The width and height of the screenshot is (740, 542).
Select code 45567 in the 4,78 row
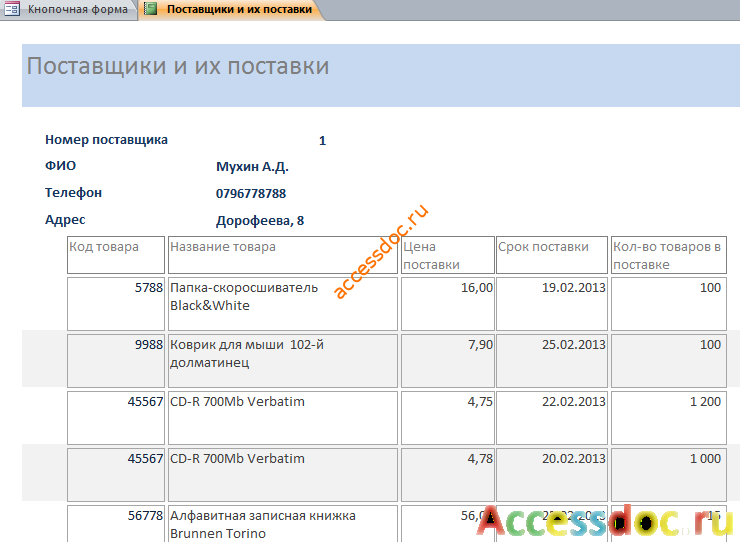pyautogui.click(x=116, y=475)
